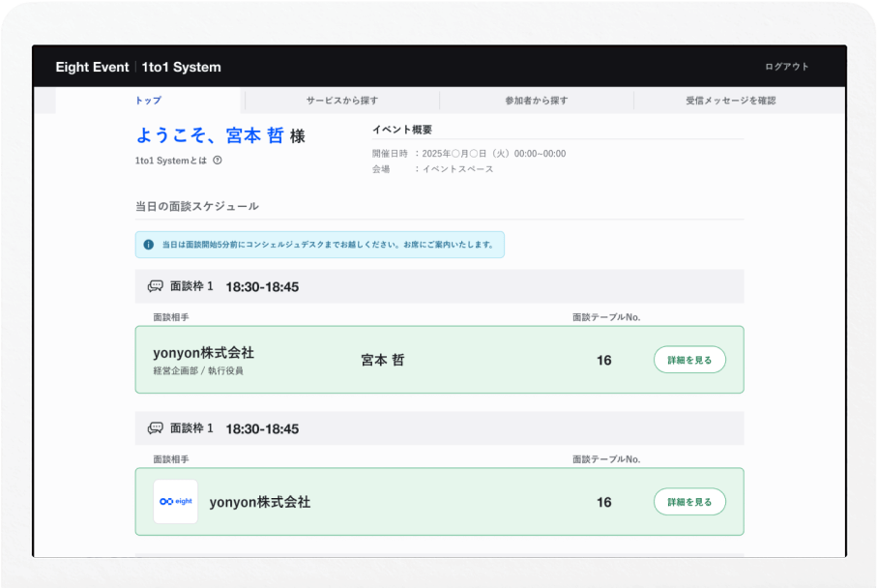
Task: Click the chat bubble icon of the second 面談枠 1
Action: pos(155,428)
